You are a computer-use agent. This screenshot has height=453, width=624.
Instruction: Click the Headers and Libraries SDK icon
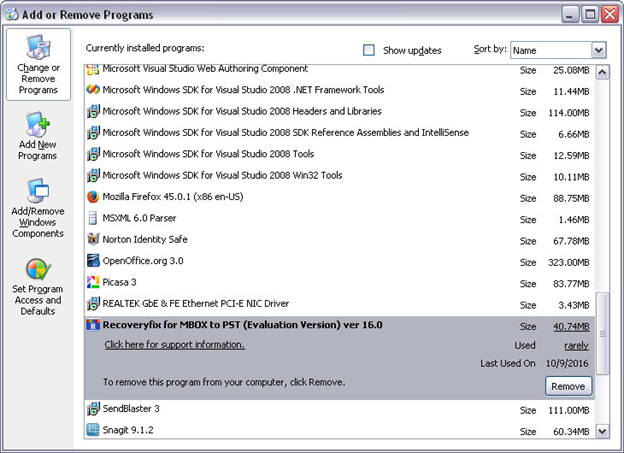(93, 111)
